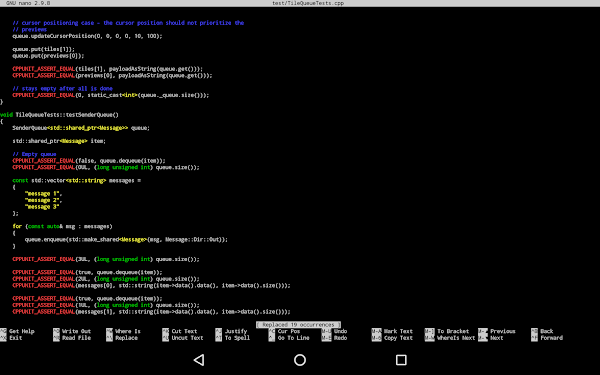Screen dimensions: 600x375
Task: Tap the Android Home circle button
Action: coord(300,360)
